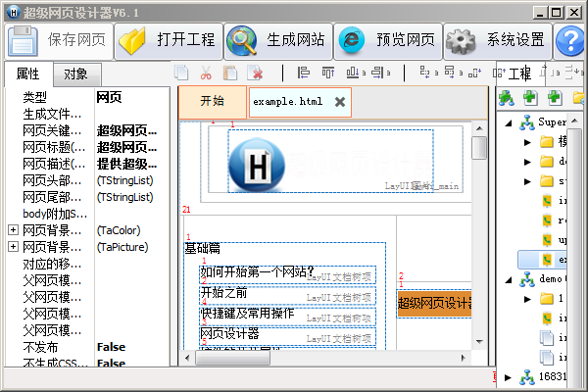Viewport: 588px width, 392px height.
Task: Click the canvas vertical scrollbar down arrow
Action: [x=479, y=342]
